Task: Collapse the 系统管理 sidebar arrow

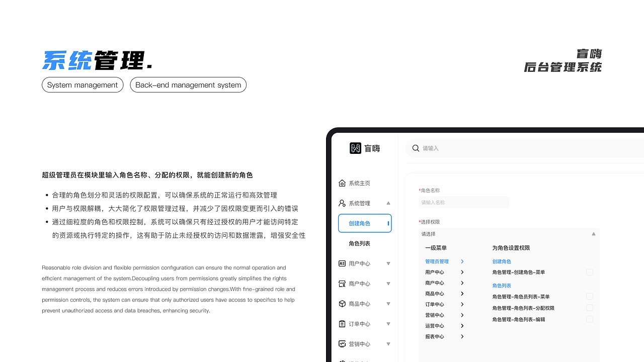Action: tap(388, 203)
